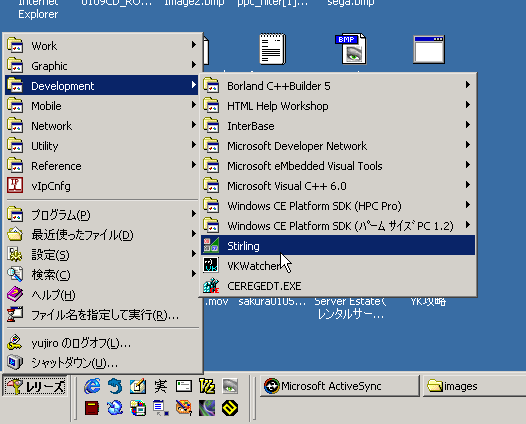Click the 実 kanji quick launch icon
Viewport: 526px width, 424px height.
point(161,386)
